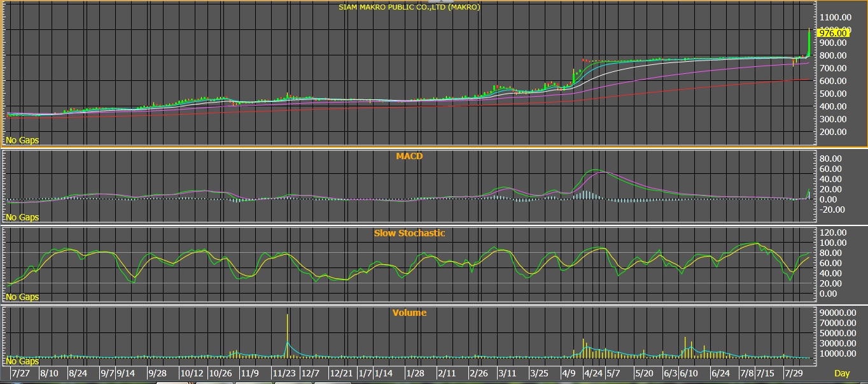Click the 600.00 price axis label
Screen dimensions: 868x384
(x=834, y=81)
